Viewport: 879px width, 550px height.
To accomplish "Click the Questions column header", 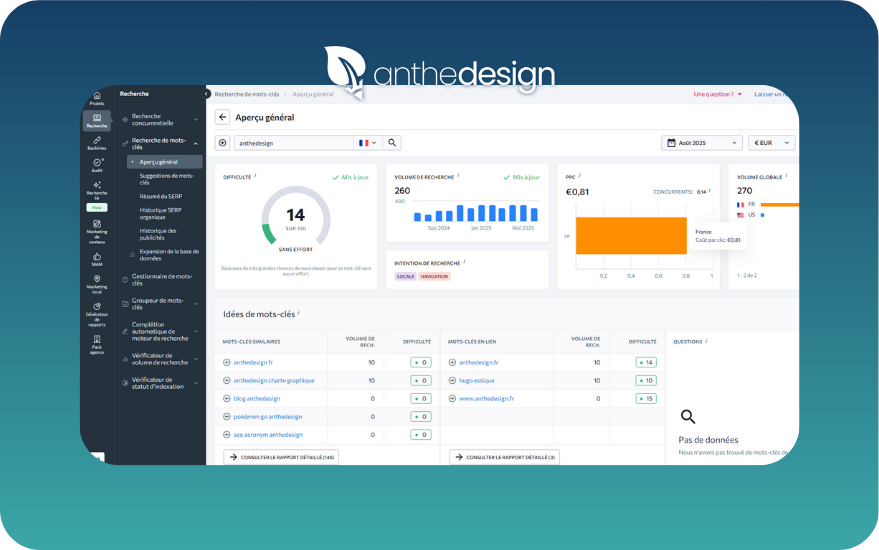I will [688, 341].
